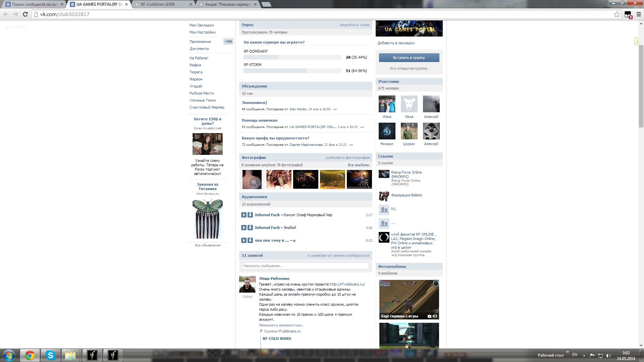Open Документы in sidebar

199,49
